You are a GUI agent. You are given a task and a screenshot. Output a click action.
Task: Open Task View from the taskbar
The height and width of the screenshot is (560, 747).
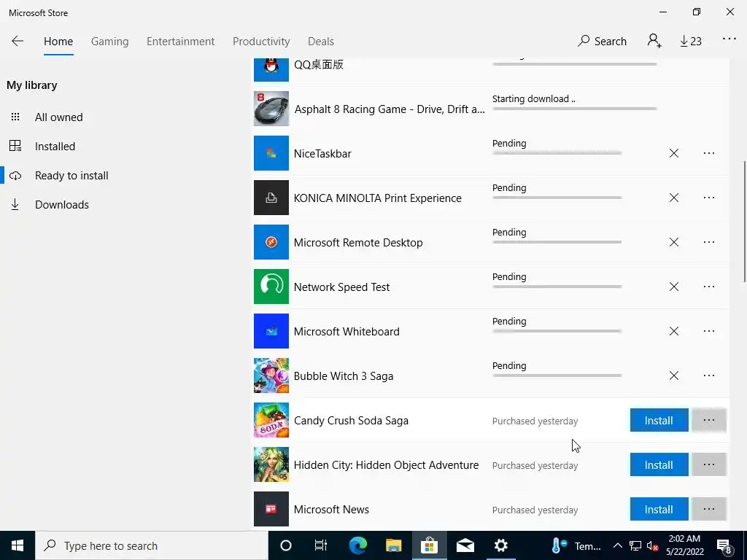[x=321, y=545]
